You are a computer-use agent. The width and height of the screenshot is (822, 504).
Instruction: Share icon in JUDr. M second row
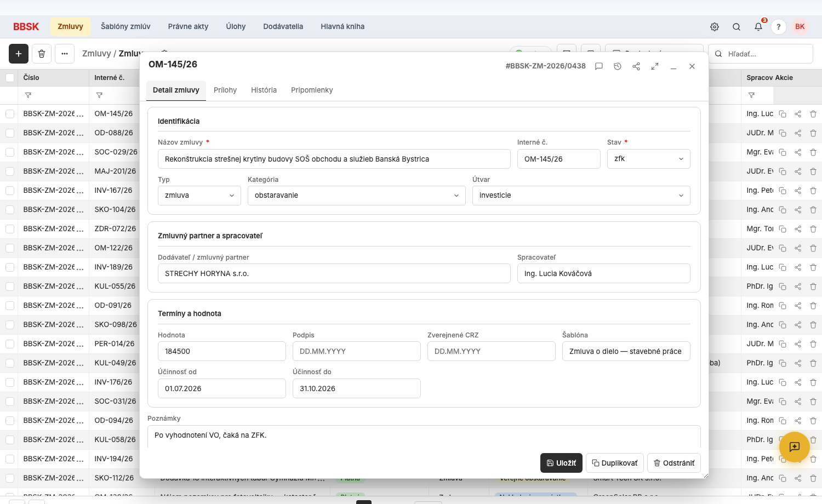tap(798, 133)
